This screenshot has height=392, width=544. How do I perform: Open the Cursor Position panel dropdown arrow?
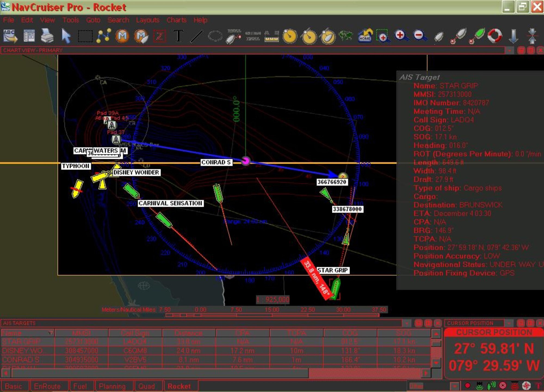pos(509,323)
